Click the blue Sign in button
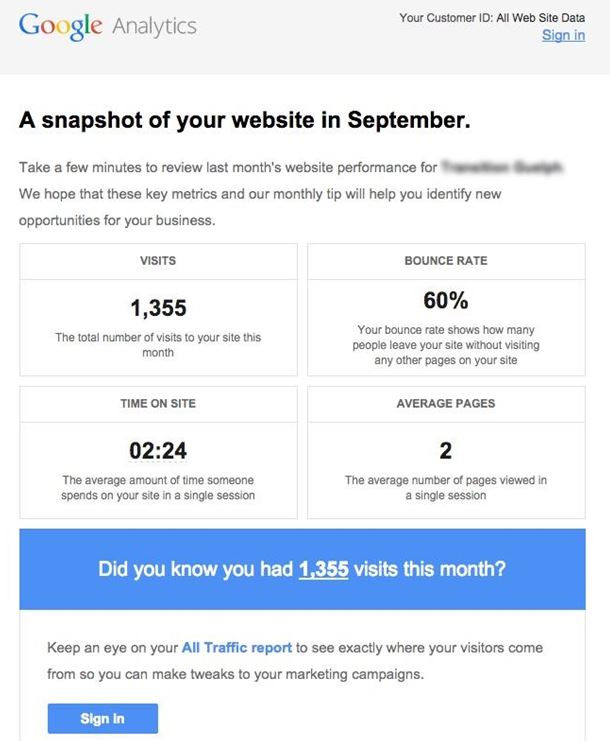This screenshot has height=741, width=610. coord(103,718)
